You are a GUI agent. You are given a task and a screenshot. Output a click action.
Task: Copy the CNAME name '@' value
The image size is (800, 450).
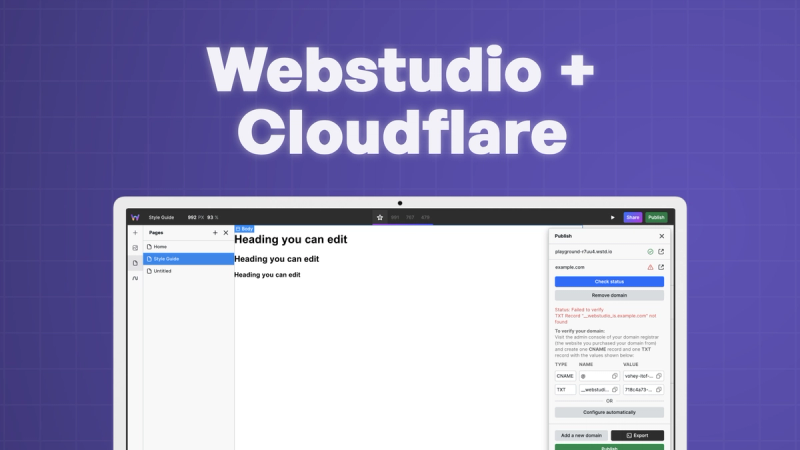[615, 376]
